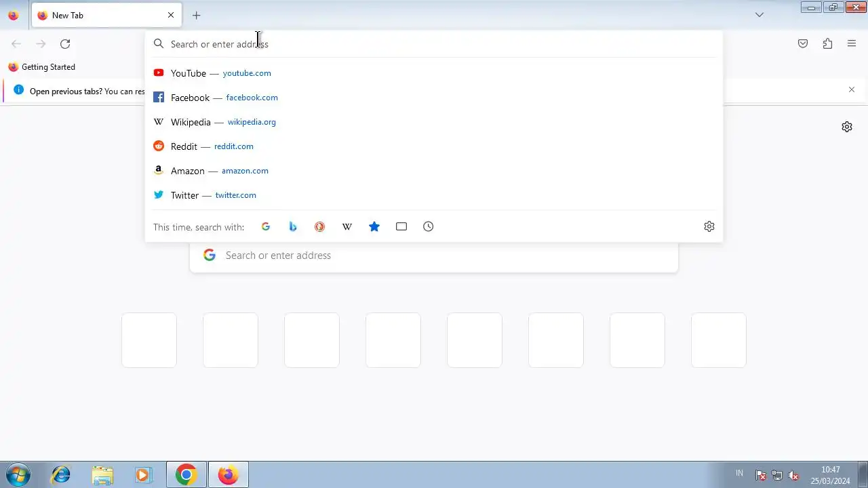
Task: Open Firefox View icon in tab bar
Action: 14,15
